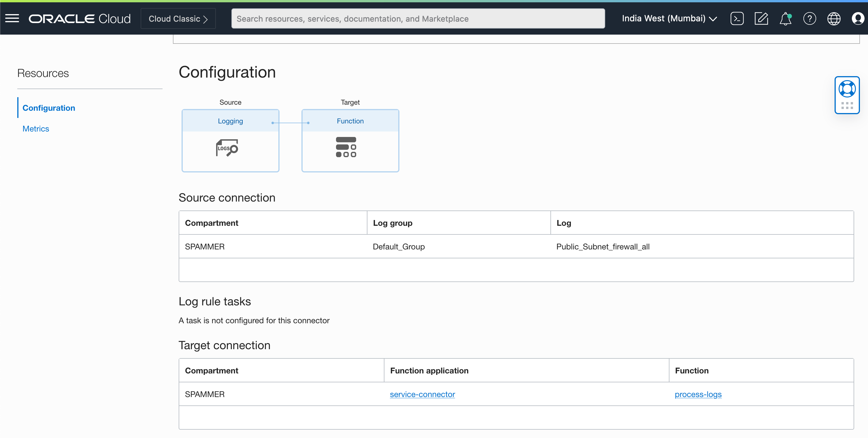Change language via the globe icon
The width and height of the screenshot is (868, 438).
834,18
